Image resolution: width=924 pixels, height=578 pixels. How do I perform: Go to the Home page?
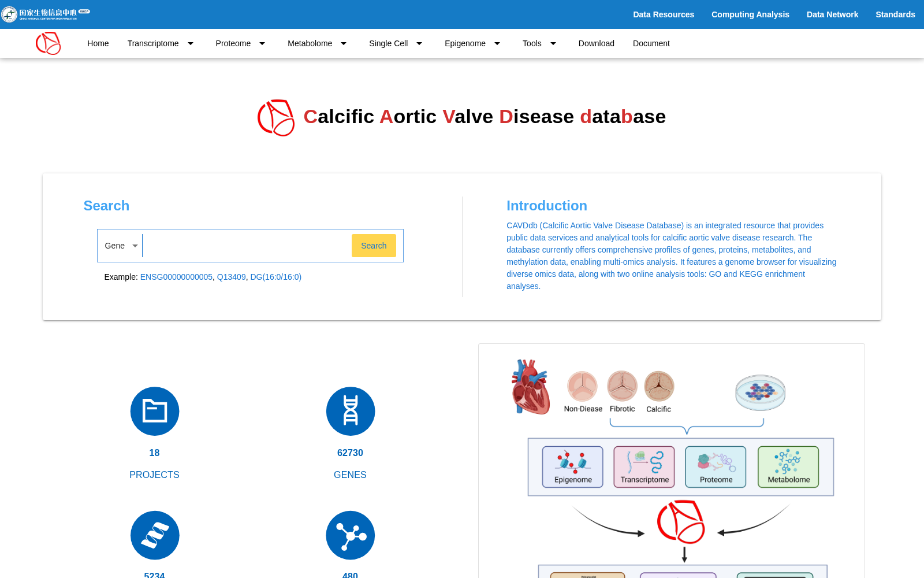click(x=98, y=43)
